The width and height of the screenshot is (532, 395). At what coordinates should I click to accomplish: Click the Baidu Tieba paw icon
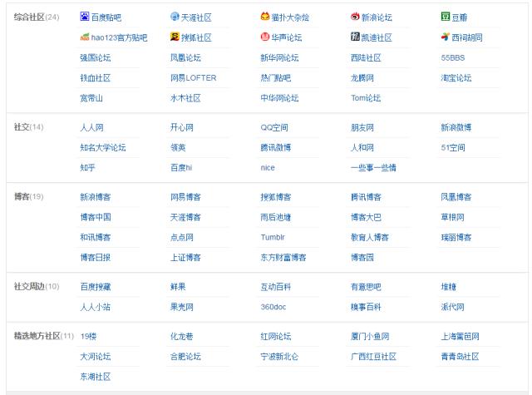[x=85, y=17]
